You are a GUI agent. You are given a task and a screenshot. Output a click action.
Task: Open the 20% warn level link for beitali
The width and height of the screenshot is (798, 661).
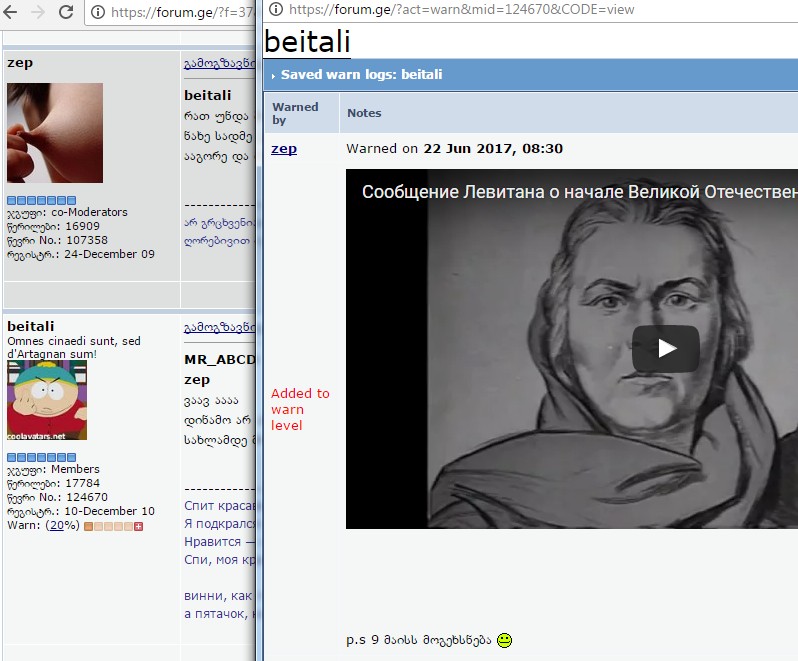click(57, 525)
